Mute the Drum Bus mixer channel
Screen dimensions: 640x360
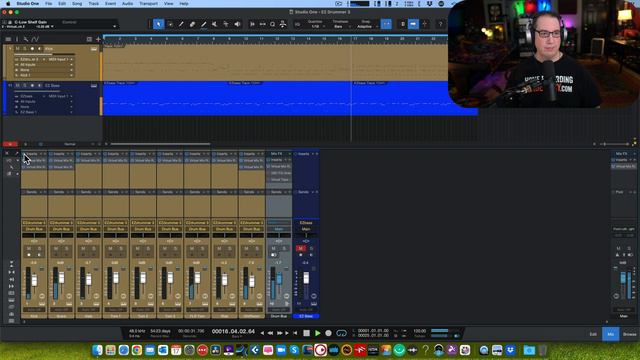[273, 248]
